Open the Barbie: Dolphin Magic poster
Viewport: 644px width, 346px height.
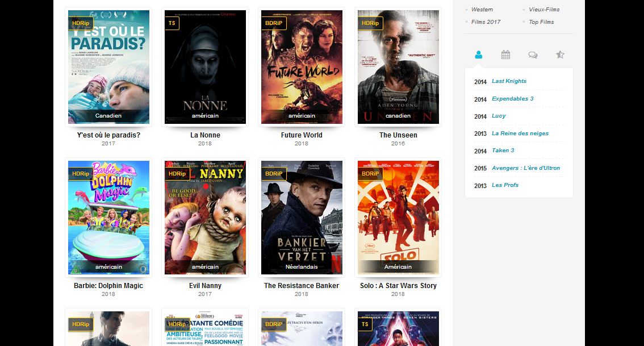tap(108, 218)
